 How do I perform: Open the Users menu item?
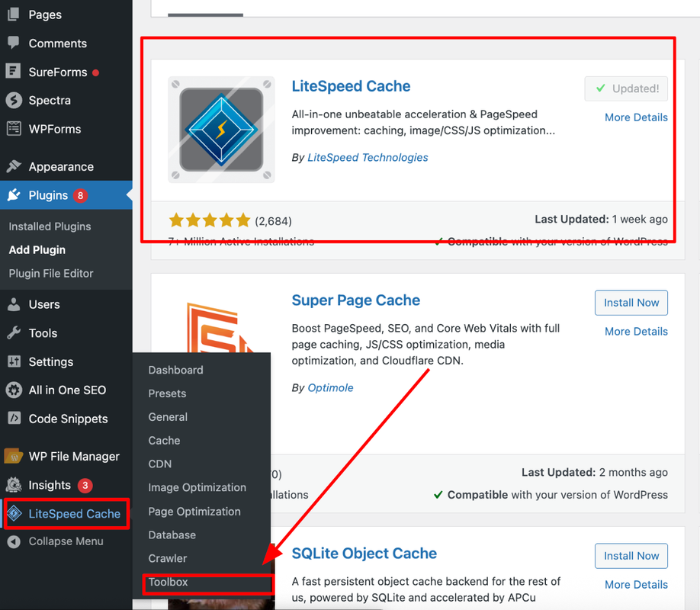click(44, 304)
